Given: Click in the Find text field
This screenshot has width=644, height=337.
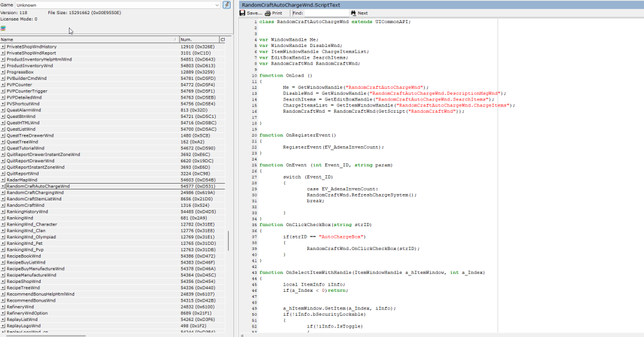Looking at the screenshot, I should 326,13.
